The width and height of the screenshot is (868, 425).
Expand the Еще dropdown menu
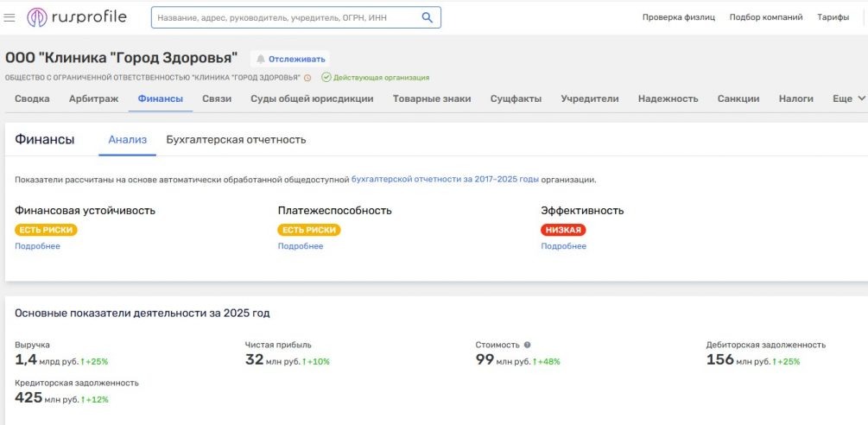click(849, 99)
